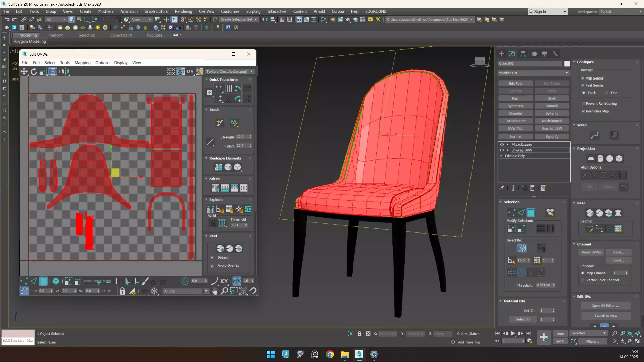The width and height of the screenshot is (644, 362).
Task: Select Polygon mode in Selection rollout
Action: (531, 213)
